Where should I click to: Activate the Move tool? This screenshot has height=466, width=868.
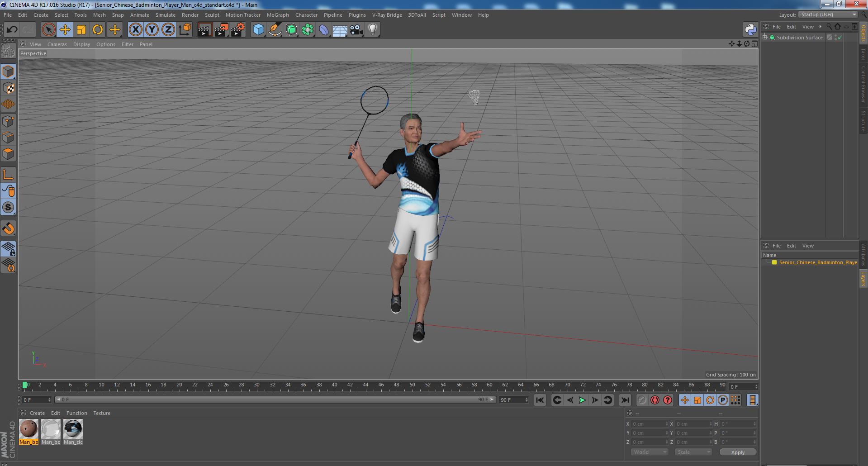click(x=65, y=30)
